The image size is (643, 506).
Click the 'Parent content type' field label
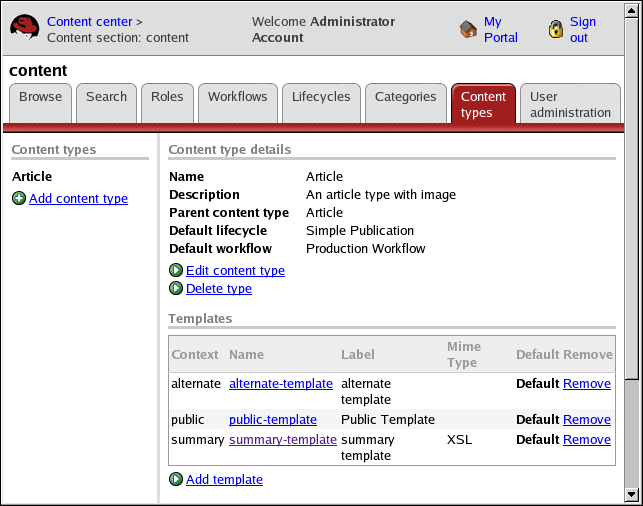click(x=229, y=212)
